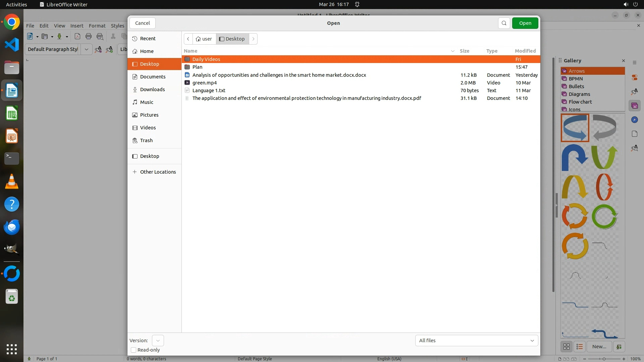Open the Version dropdown
This screenshot has height=362, width=644.
pyautogui.click(x=158, y=341)
